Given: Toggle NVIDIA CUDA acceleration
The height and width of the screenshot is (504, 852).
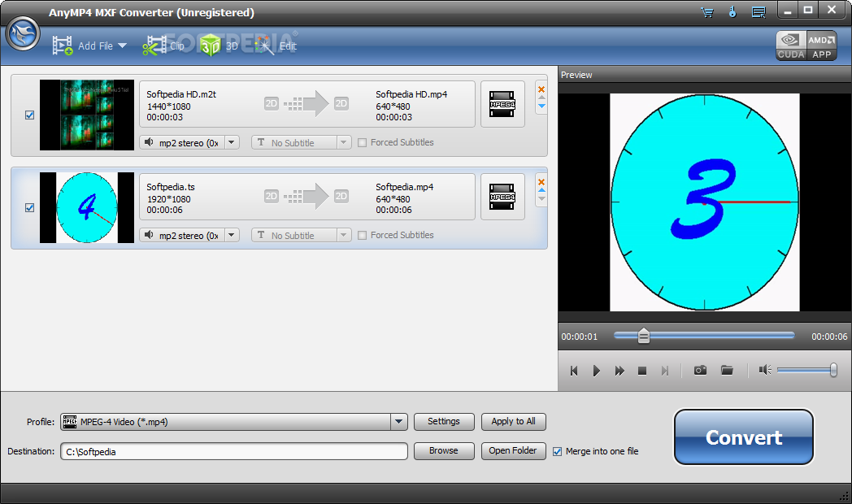Looking at the screenshot, I should (790, 45).
